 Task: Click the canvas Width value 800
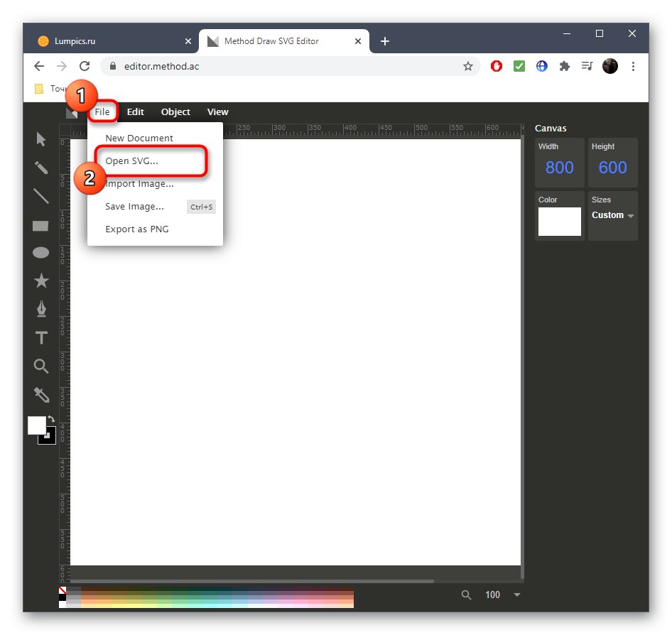point(559,167)
